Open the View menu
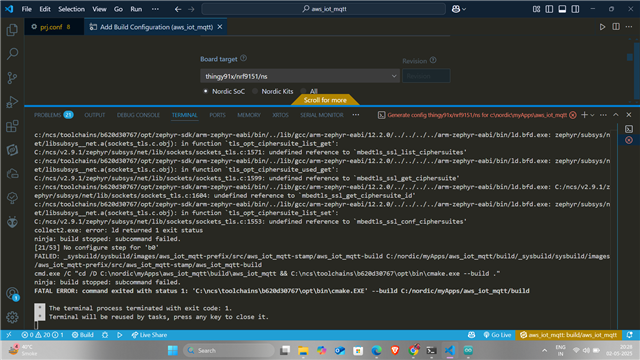The height and width of the screenshot is (360, 640). tap(99, 9)
